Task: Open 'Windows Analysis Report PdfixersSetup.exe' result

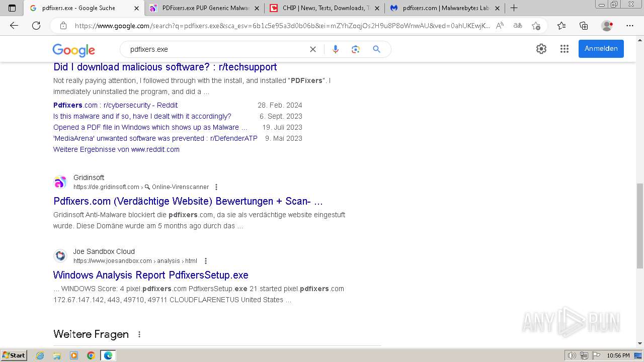Action: pos(151,275)
